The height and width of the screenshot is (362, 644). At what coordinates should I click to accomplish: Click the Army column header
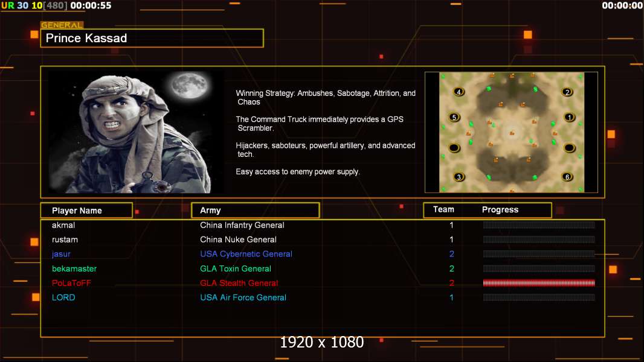point(256,211)
